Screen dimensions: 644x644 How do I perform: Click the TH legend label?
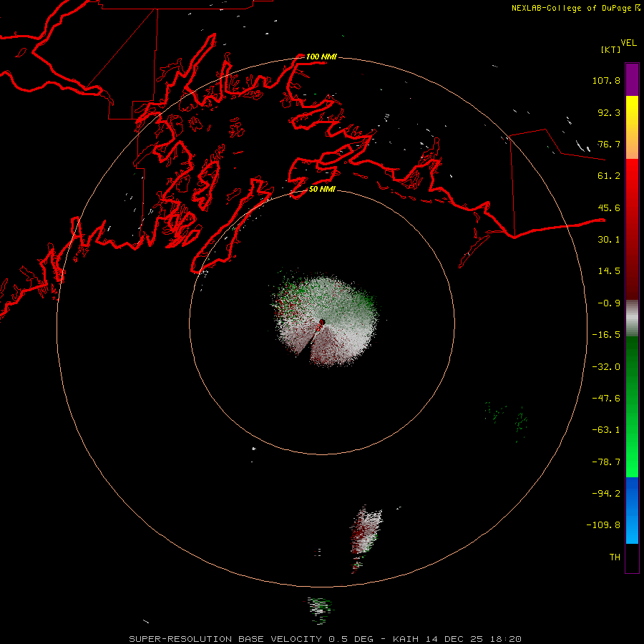pyautogui.click(x=615, y=557)
